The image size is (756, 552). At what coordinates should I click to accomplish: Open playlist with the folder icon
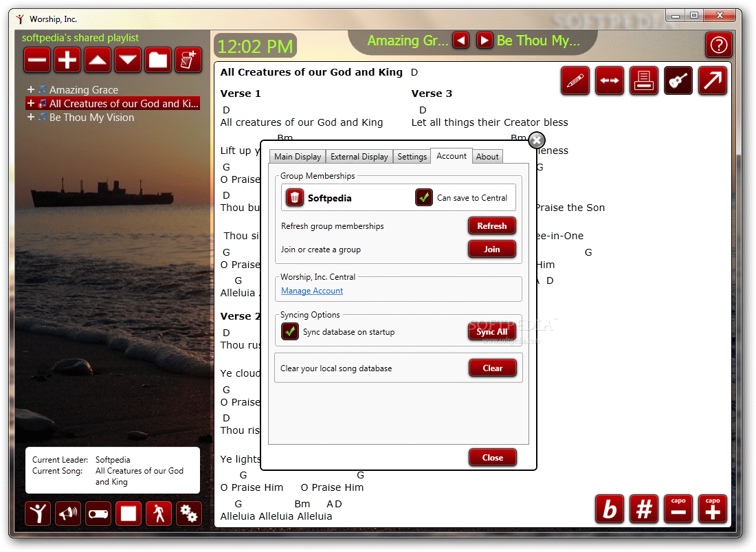pos(157,60)
